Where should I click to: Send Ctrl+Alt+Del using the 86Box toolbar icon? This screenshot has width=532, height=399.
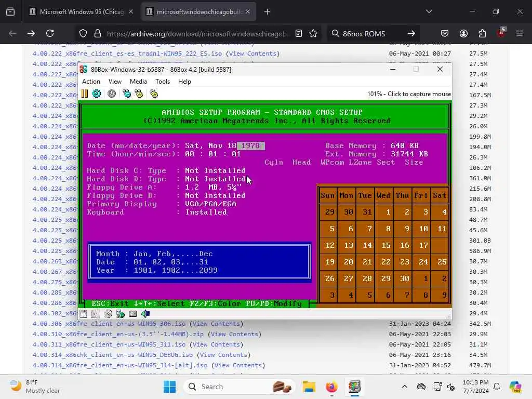(x=127, y=94)
